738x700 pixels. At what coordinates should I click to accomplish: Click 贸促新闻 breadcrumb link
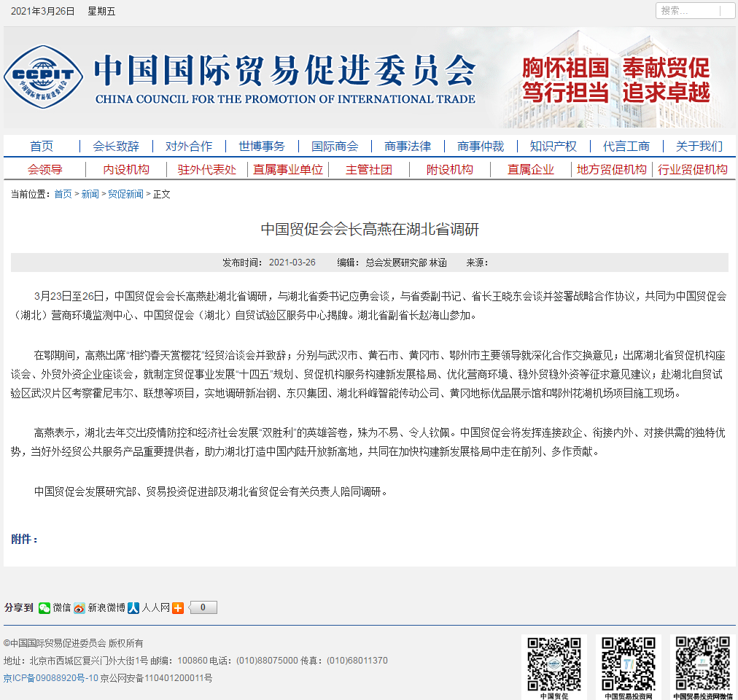coord(126,194)
